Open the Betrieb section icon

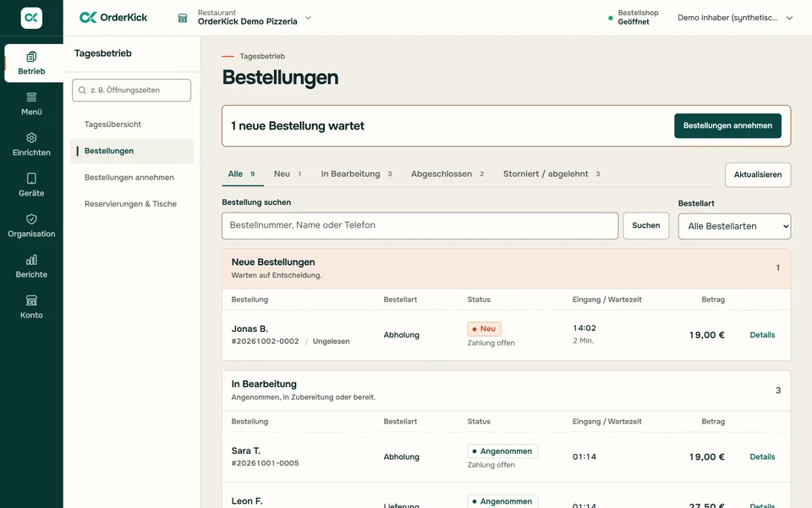point(31,56)
